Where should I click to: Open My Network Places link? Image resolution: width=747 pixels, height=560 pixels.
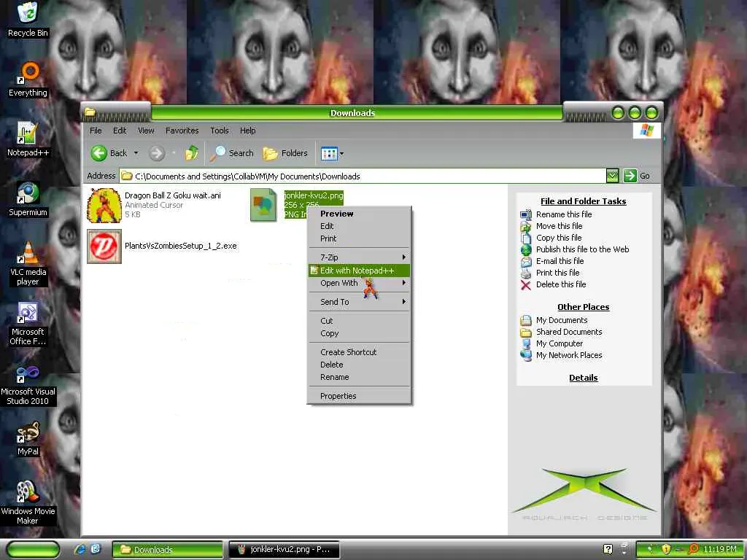click(569, 355)
